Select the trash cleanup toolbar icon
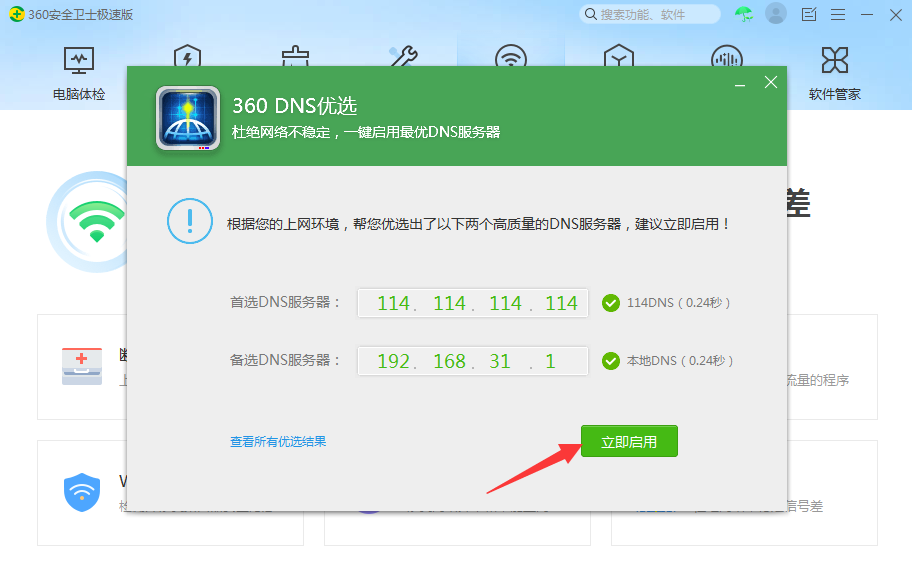 coord(295,56)
